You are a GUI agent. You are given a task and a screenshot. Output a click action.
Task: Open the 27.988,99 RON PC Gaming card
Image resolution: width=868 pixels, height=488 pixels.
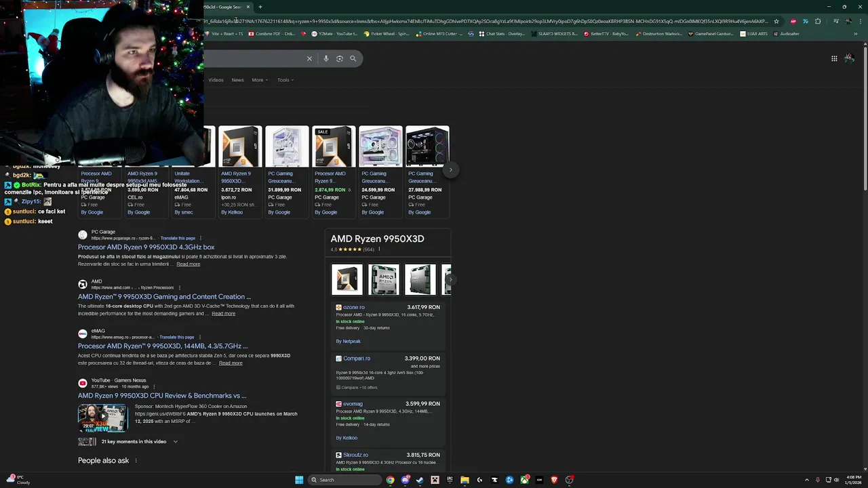(x=427, y=171)
